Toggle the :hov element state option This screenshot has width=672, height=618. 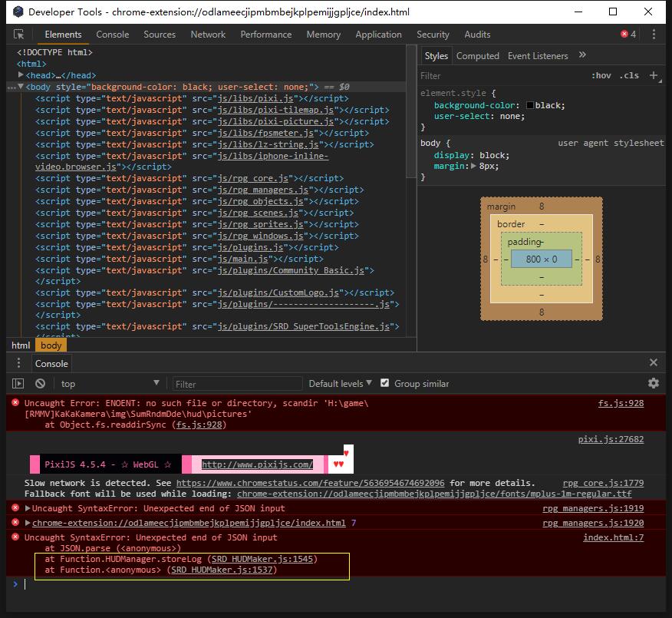coord(601,75)
